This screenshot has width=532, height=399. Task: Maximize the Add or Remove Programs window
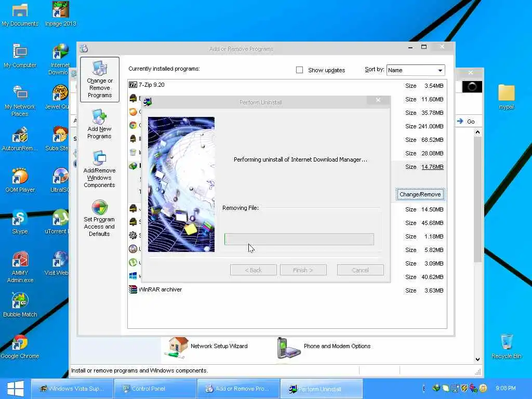coord(424,47)
